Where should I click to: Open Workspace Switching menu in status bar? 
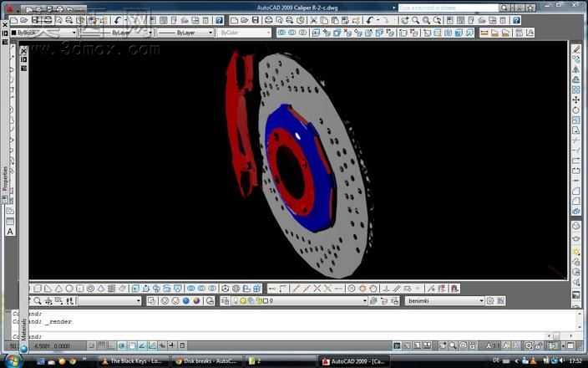pyautogui.click(x=529, y=345)
